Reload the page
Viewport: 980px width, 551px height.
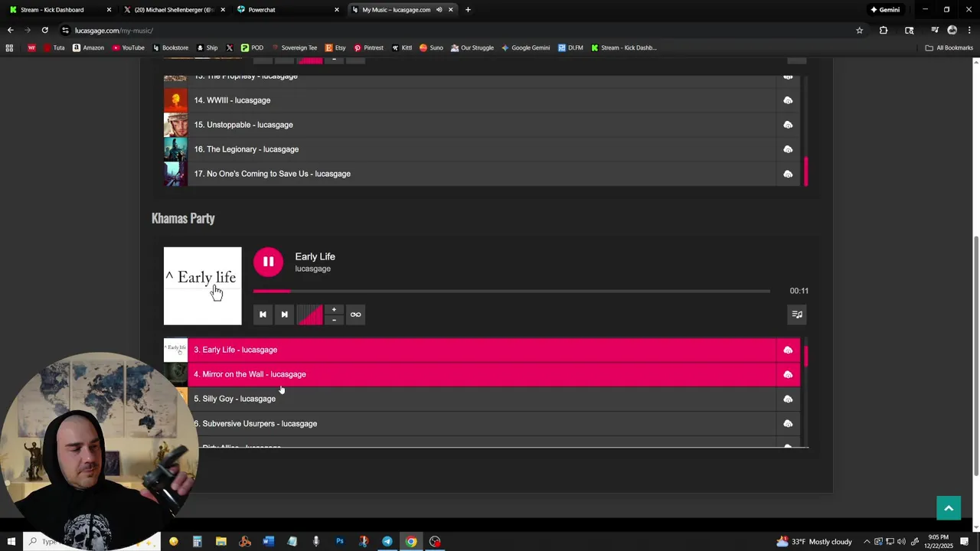pos(44,31)
